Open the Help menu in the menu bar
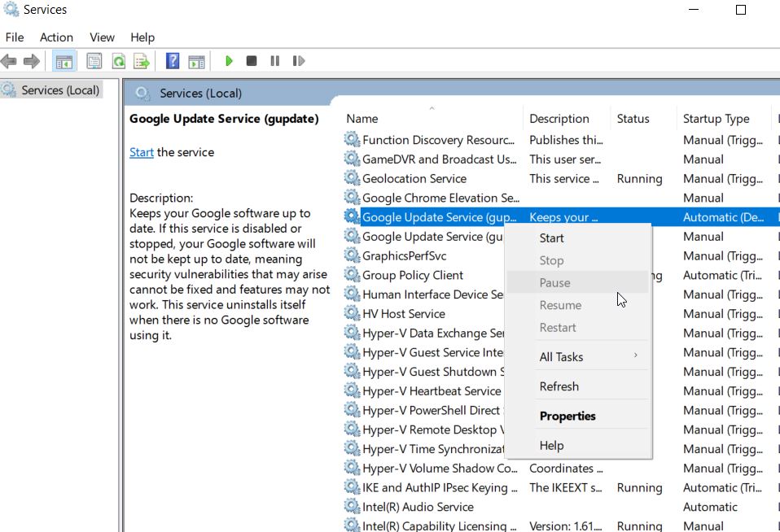This screenshot has height=532, width=780. click(142, 37)
